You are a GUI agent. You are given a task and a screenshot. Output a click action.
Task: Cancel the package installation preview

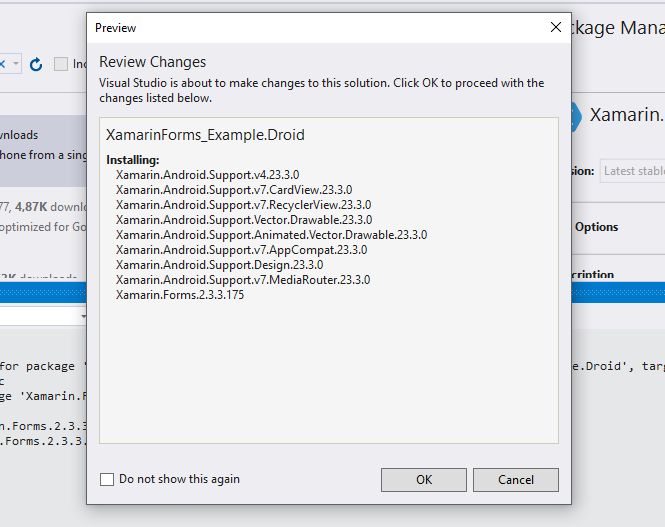tap(516, 480)
